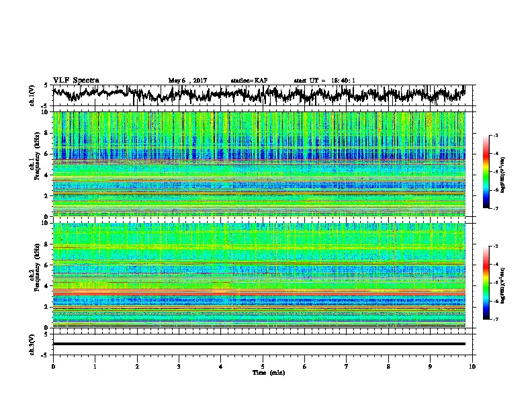
Task: Click the flat ch.3 voltage trace
Action: coord(259,344)
